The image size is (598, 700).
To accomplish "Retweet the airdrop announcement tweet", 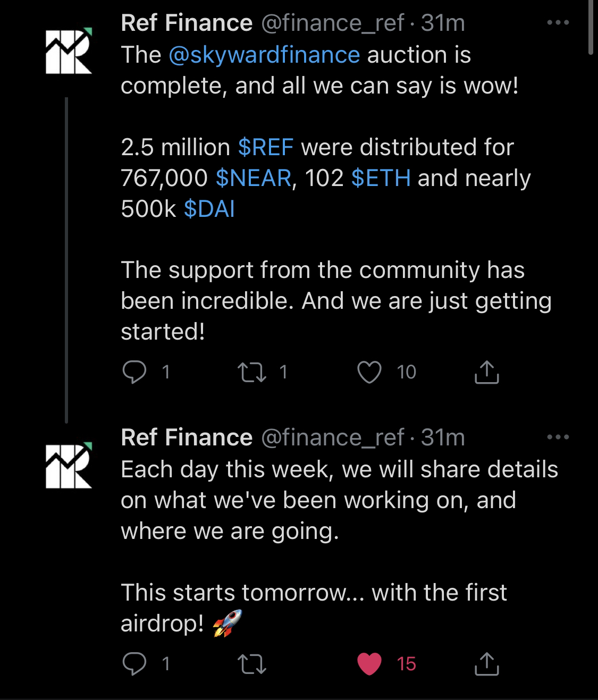I will [252, 664].
